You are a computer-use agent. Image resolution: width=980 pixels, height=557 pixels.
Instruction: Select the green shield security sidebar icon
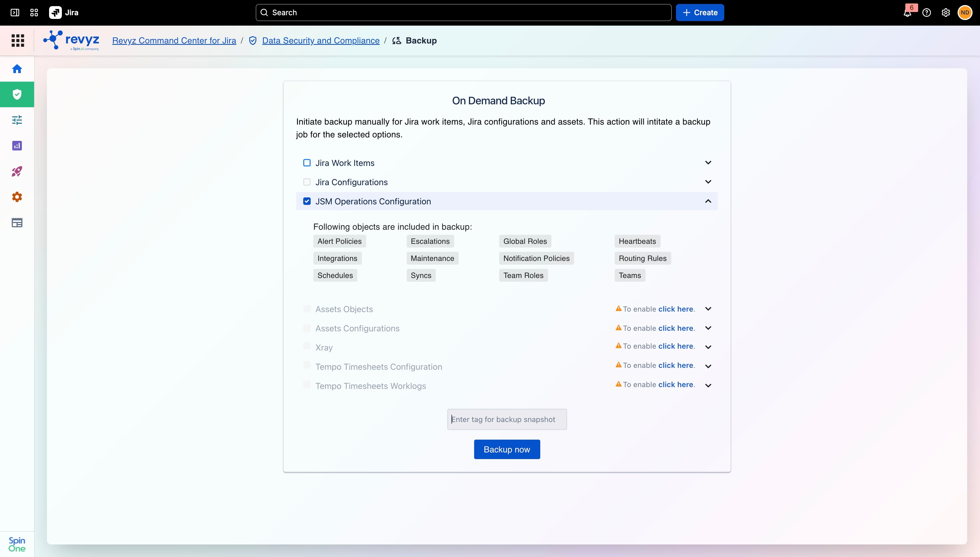tap(17, 94)
